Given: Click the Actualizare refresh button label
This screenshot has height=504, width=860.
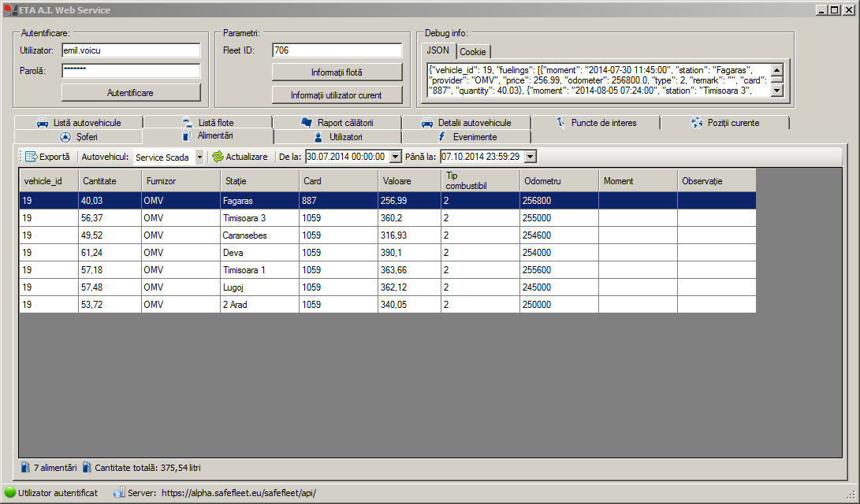Looking at the screenshot, I should click(247, 157).
